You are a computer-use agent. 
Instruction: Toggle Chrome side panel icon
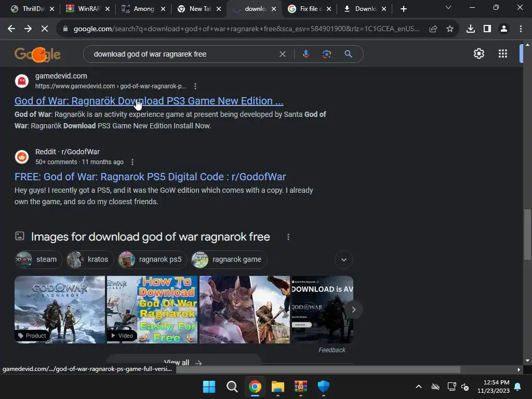pyautogui.click(x=487, y=29)
